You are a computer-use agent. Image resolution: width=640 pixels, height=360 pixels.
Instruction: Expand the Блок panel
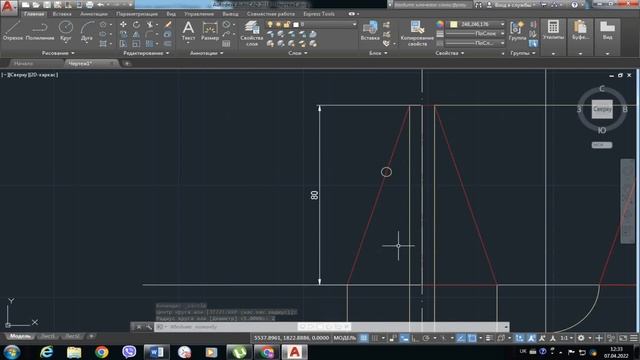click(378, 53)
